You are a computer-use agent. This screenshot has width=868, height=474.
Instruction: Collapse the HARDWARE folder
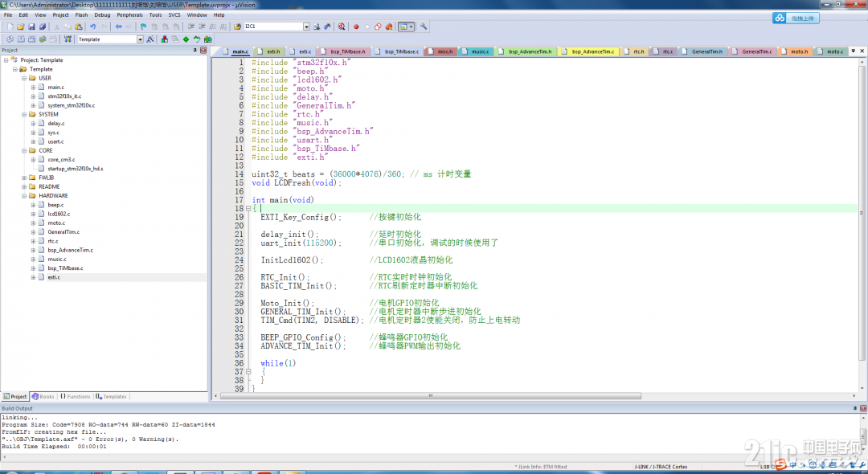[24, 196]
